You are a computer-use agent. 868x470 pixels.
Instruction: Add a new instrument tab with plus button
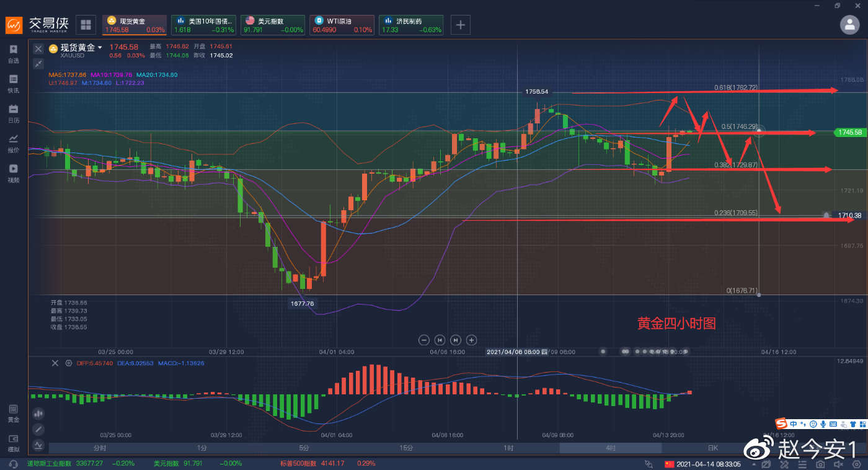point(460,25)
